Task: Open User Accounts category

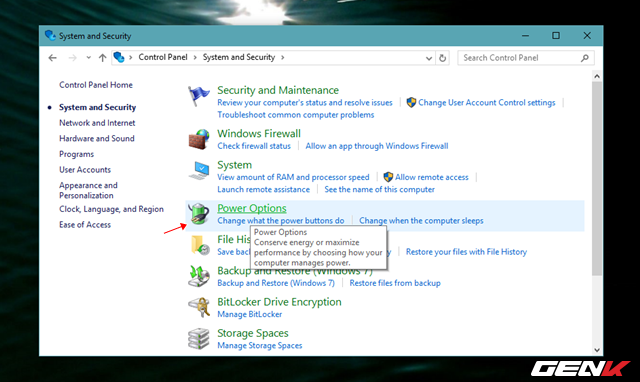Action: tap(85, 170)
